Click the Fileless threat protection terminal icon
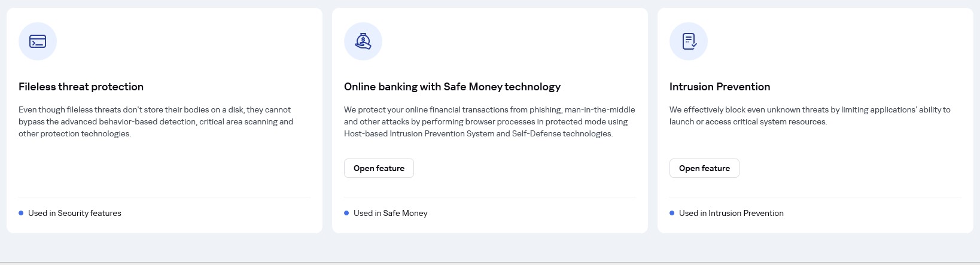 tap(38, 41)
